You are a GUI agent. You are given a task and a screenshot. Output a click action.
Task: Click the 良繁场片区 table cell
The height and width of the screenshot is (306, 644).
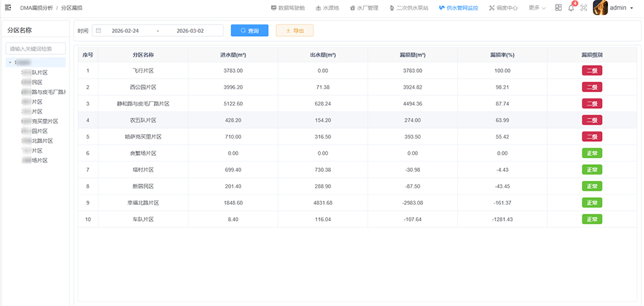(143, 153)
